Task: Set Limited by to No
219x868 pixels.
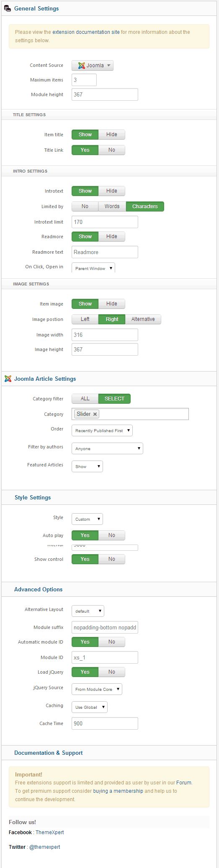Action: [x=85, y=206]
